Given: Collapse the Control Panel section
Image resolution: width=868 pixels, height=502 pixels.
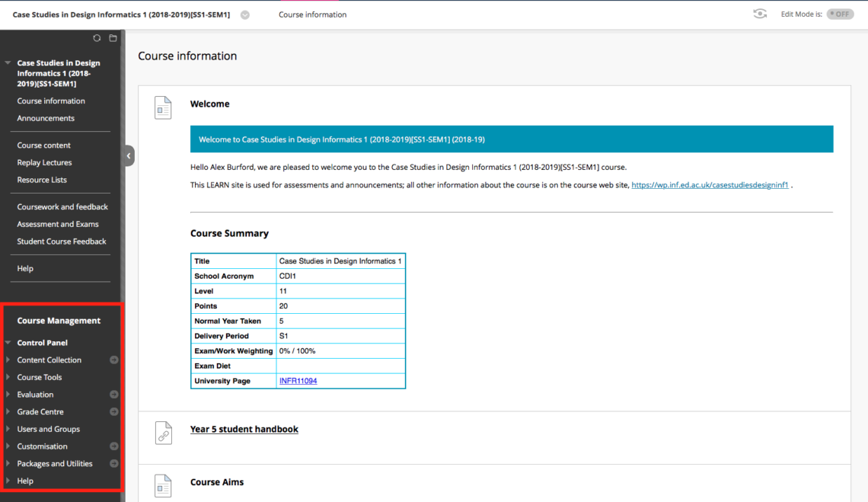Looking at the screenshot, I should tap(8, 342).
